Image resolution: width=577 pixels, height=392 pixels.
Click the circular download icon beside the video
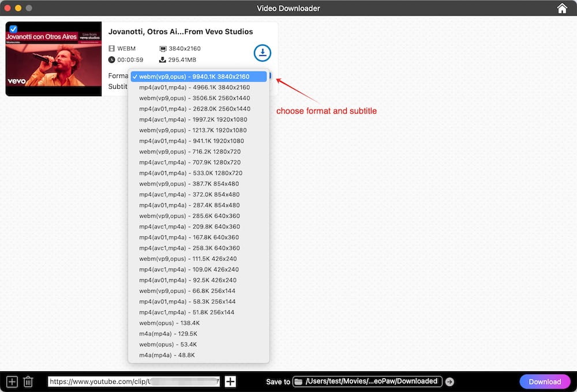coord(263,53)
